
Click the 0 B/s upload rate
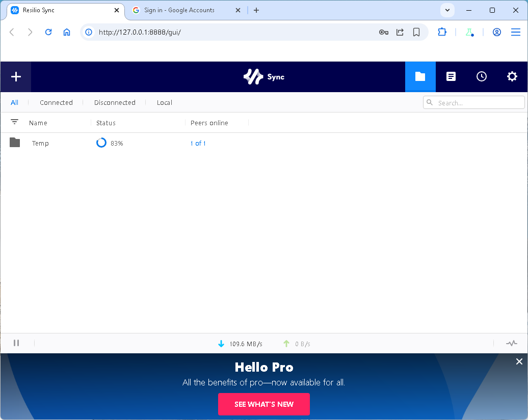click(303, 344)
